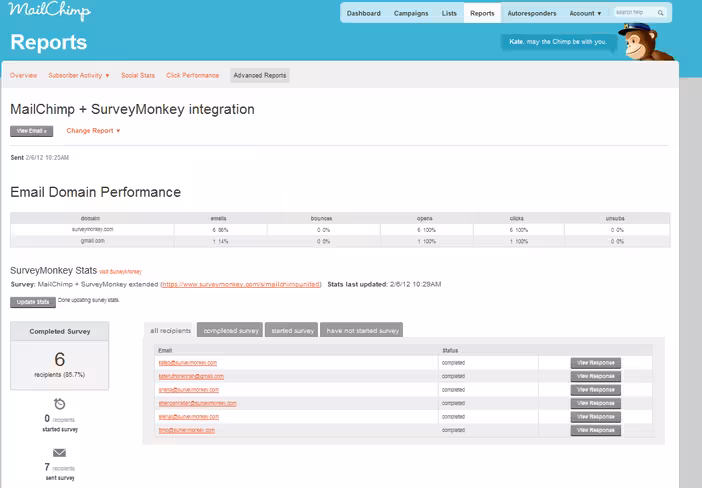Open the kateo@surveymonkey.com email link

point(188,363)
